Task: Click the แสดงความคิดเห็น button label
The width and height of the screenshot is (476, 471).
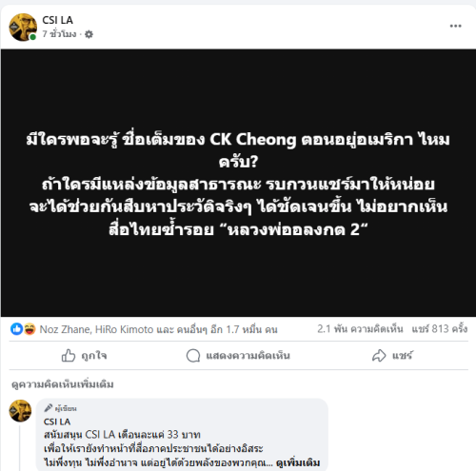Action: coord(248,356)
